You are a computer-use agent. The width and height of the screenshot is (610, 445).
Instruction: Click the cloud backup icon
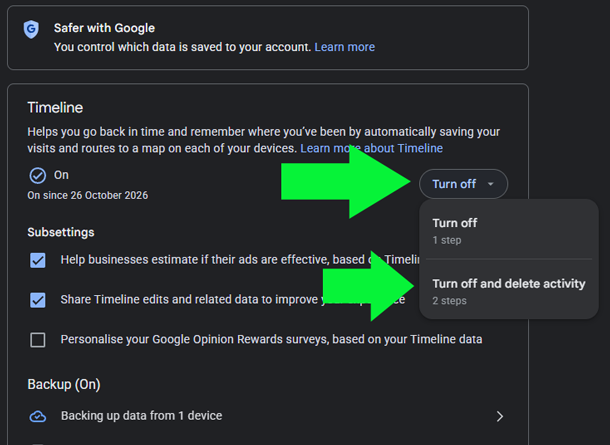pyautogui.click(x=38, y=416)
